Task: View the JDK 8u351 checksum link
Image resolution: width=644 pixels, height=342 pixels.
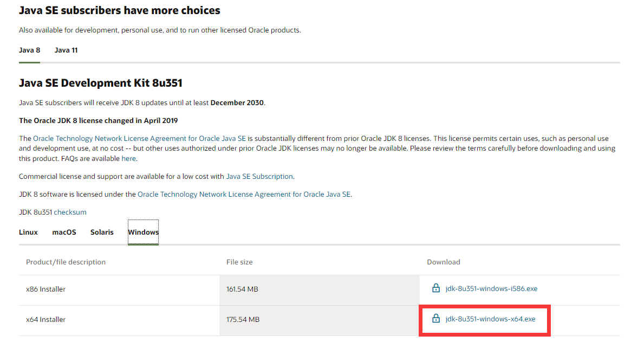Action: pyautogui.click(x=70, y=212)
